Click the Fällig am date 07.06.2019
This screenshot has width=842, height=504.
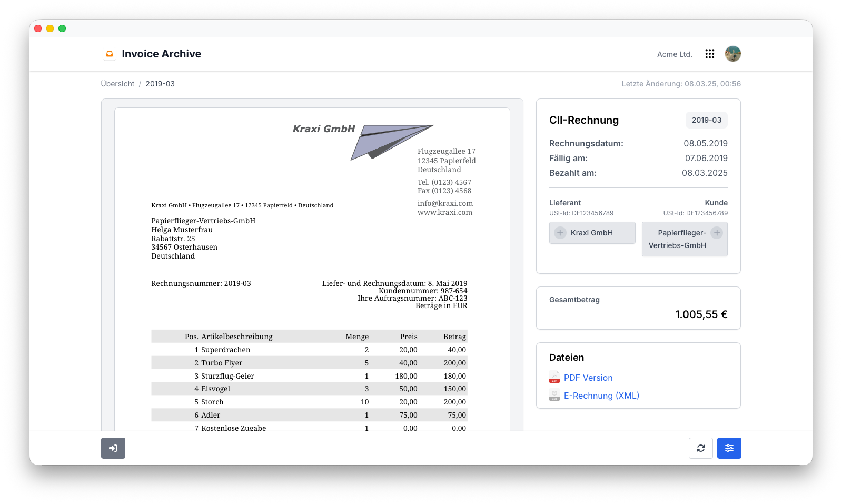[x=706, y=158]
